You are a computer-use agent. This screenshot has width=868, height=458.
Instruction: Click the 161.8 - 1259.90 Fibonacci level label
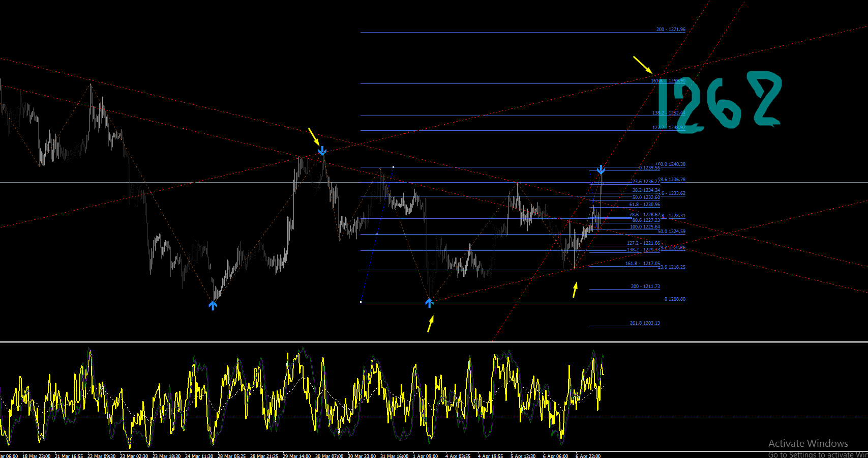[x=668, y=81]
